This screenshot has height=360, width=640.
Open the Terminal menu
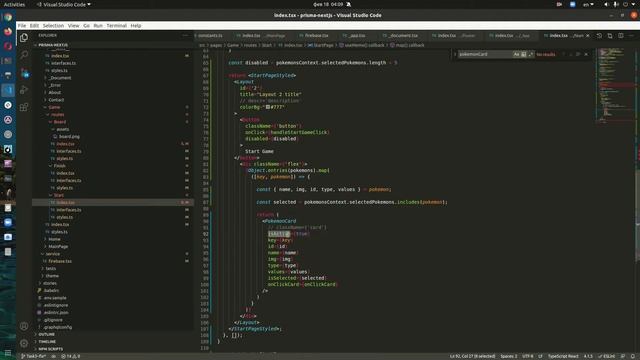coord(116,25)
